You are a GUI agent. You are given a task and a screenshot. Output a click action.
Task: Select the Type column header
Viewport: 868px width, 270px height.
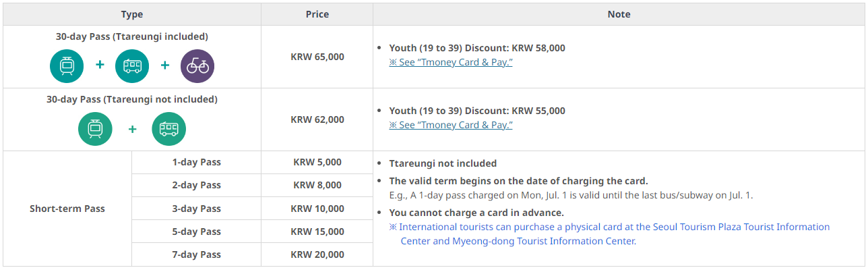pos(132,14)
